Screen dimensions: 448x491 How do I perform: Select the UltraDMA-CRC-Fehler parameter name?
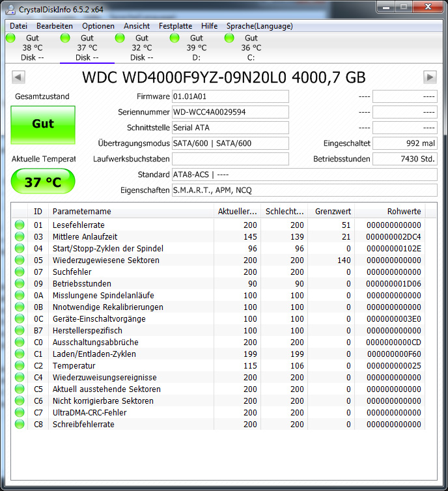[90, 412]
